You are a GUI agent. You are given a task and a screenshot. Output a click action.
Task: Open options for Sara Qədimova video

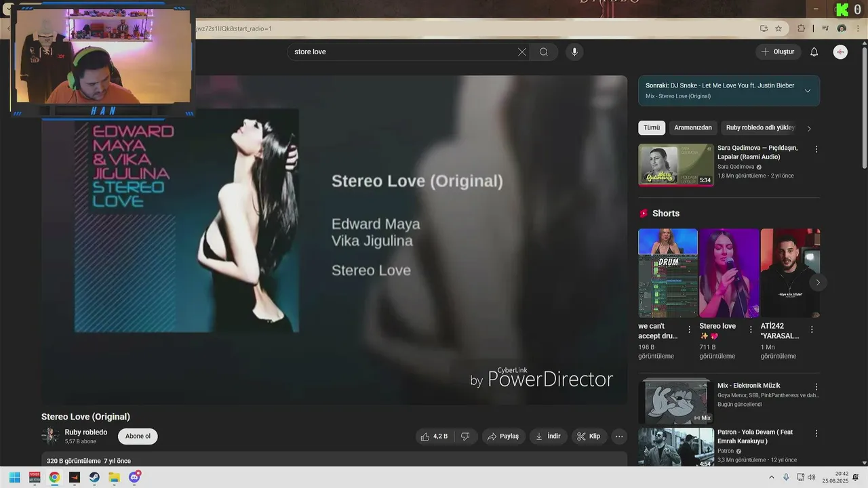click(x=816, y=149)
